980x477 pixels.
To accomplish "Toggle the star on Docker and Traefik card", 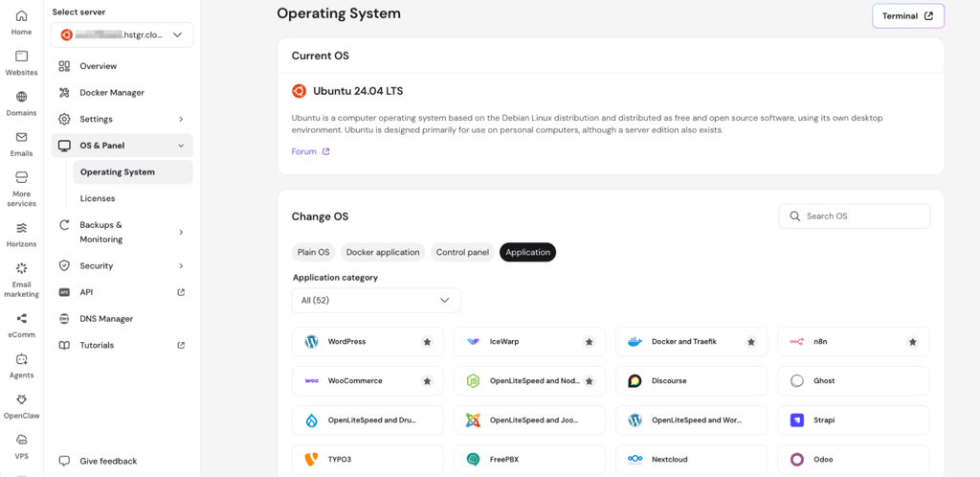I will pos(750,342).
